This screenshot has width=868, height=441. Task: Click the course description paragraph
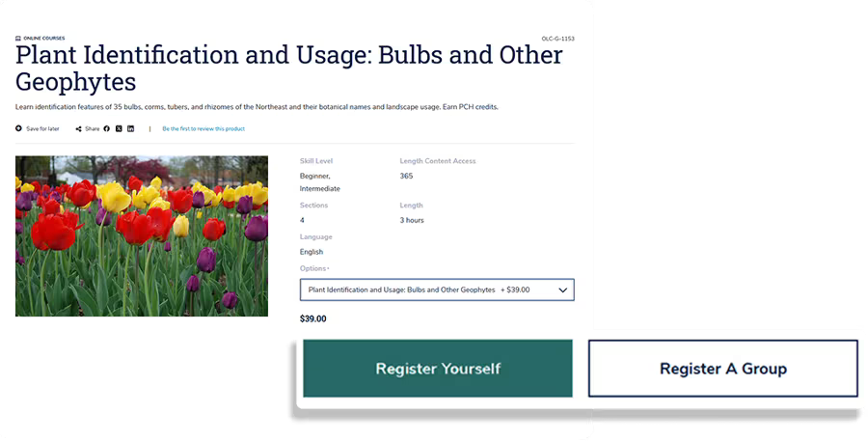(x=256, y=106)
